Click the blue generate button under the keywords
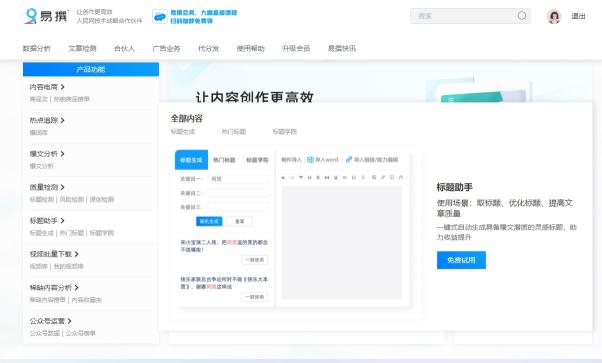602x363 pixels. pos(209,221)
